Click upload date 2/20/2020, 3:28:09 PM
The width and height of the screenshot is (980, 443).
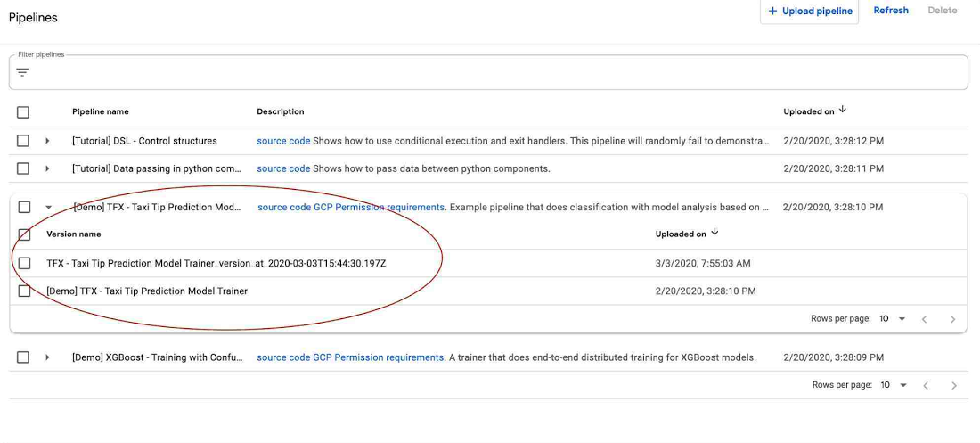833,357
